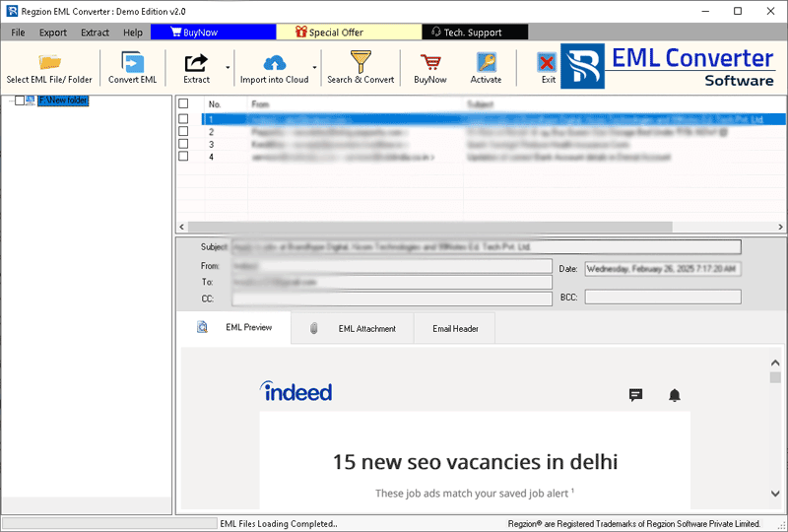788x532 pixels.
Task: Switch to the Email Header tab
Action: tap(455, 328)
